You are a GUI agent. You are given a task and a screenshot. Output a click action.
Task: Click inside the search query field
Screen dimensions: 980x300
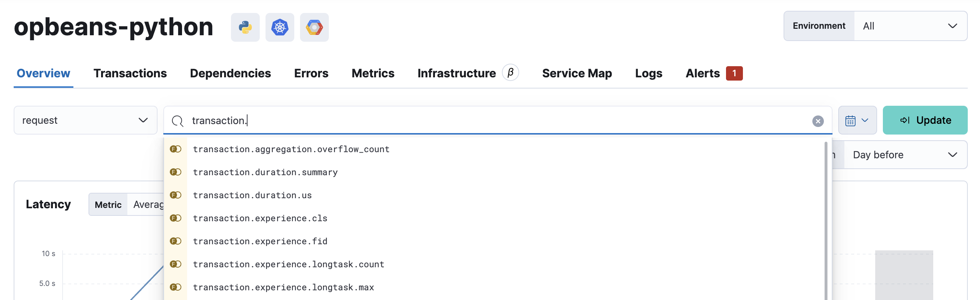click(495, 121)
